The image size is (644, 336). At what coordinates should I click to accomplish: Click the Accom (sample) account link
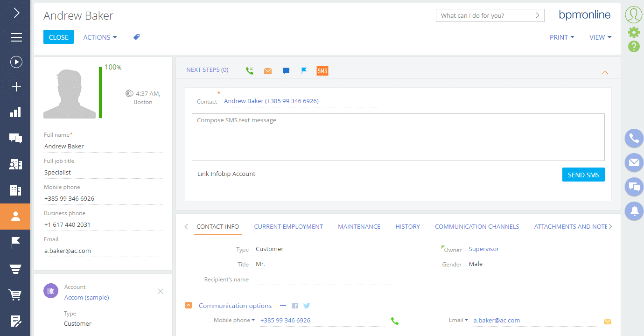[x=87, y=298]
